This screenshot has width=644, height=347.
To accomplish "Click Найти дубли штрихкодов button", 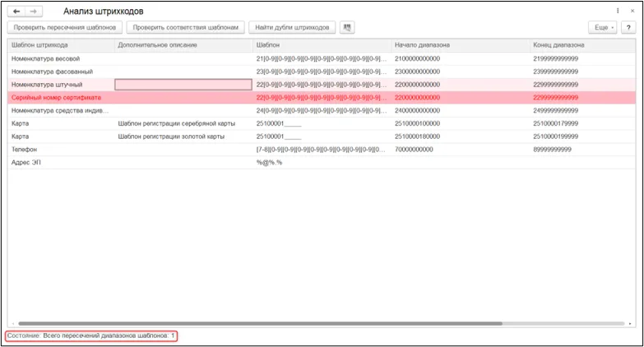I will [292, 27].
